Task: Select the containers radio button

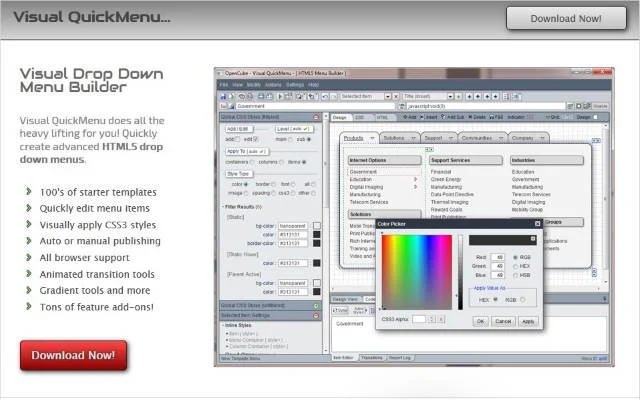Action: point(252,162)
